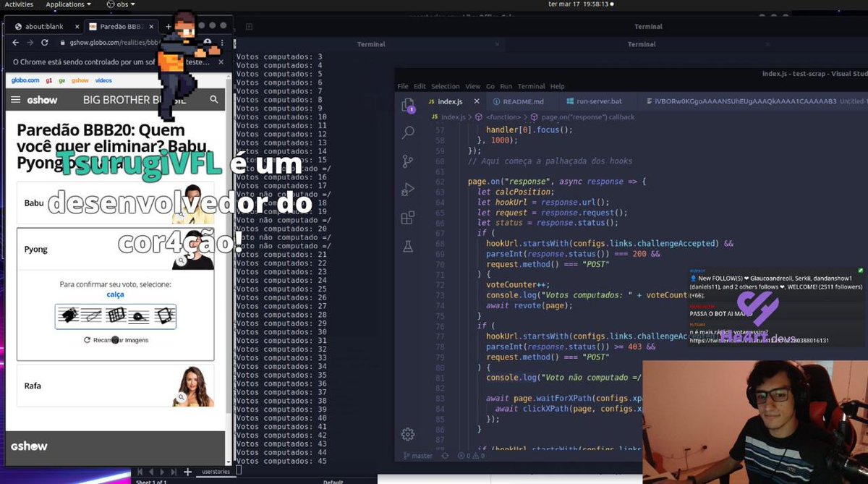Image resolution: width=868 pixels, height=484 pixels.
Task: Open the Selection menu in VS Code
Action: [x=446, y=86]
